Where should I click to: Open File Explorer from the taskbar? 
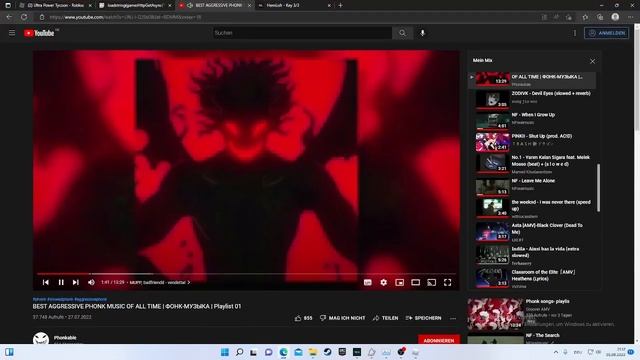click(x=313, y=352)
